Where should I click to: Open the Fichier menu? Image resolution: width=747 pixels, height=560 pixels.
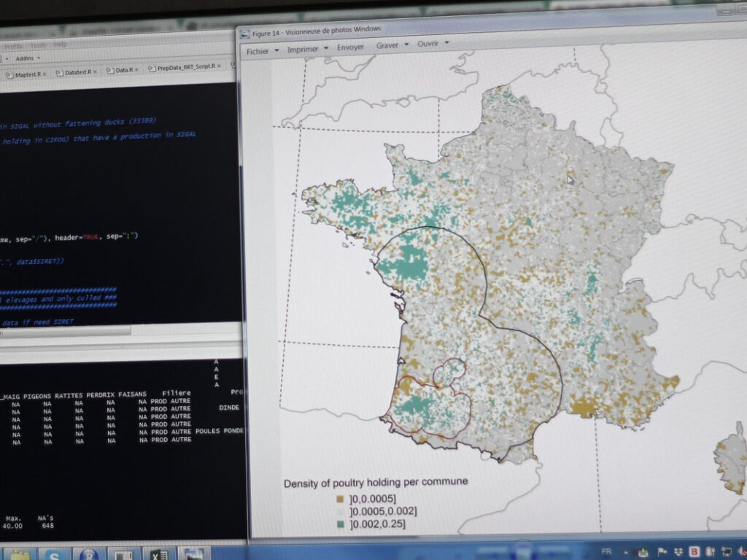261,51
